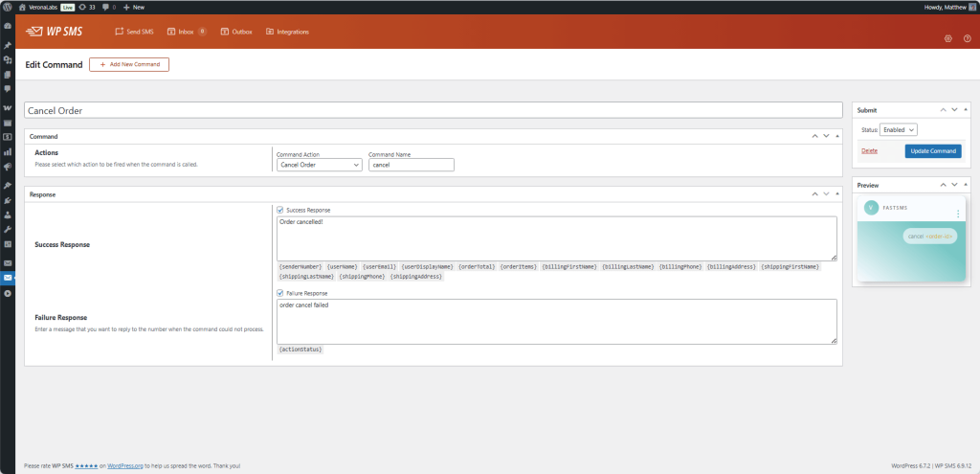Click the WordPress logo in admin bar
The width and height of the screenshot is (980, 474).
coord(8,6)
